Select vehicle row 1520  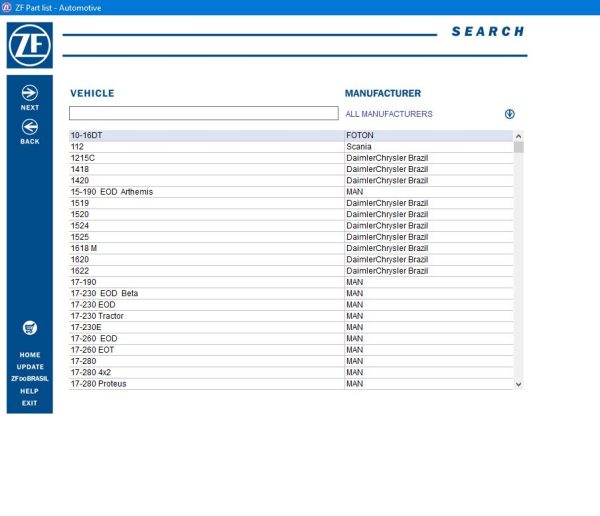point(291,214)
